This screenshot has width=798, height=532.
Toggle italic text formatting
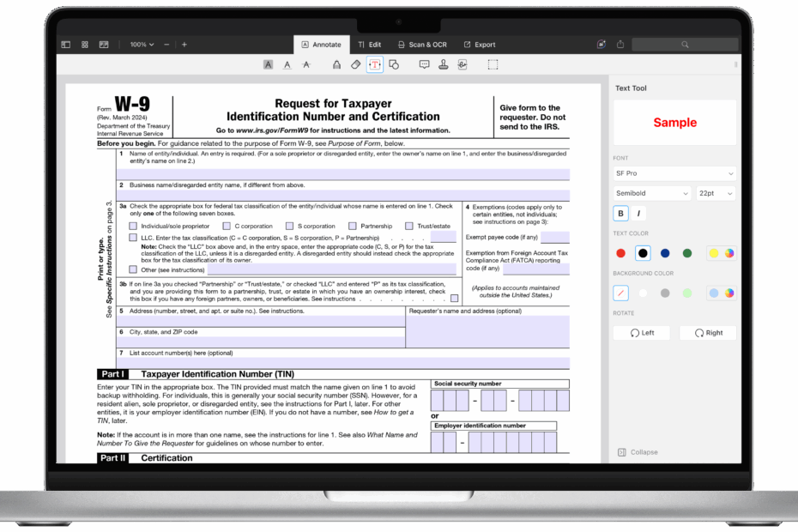pyautogui.click(x=639, y=213)
